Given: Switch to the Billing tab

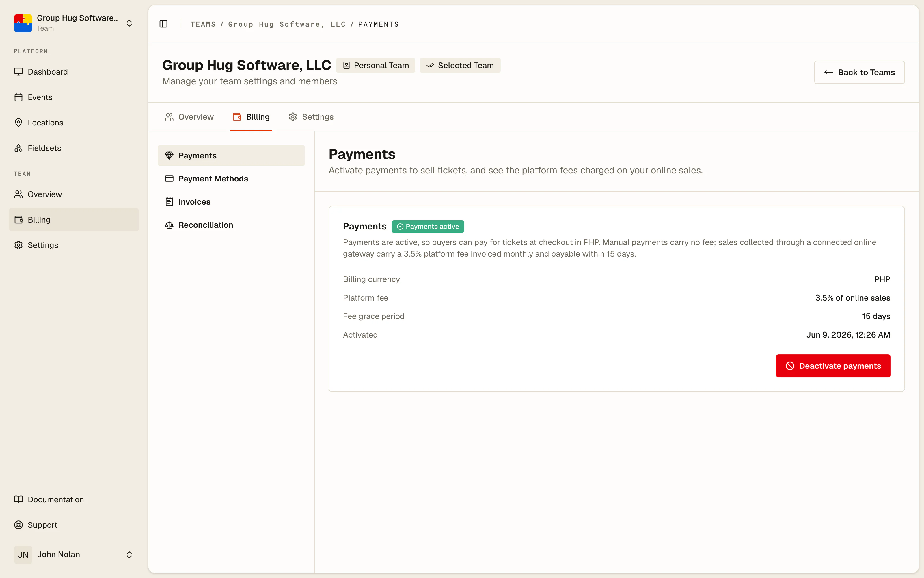Looking at the screenshot, I should (251, 117).
